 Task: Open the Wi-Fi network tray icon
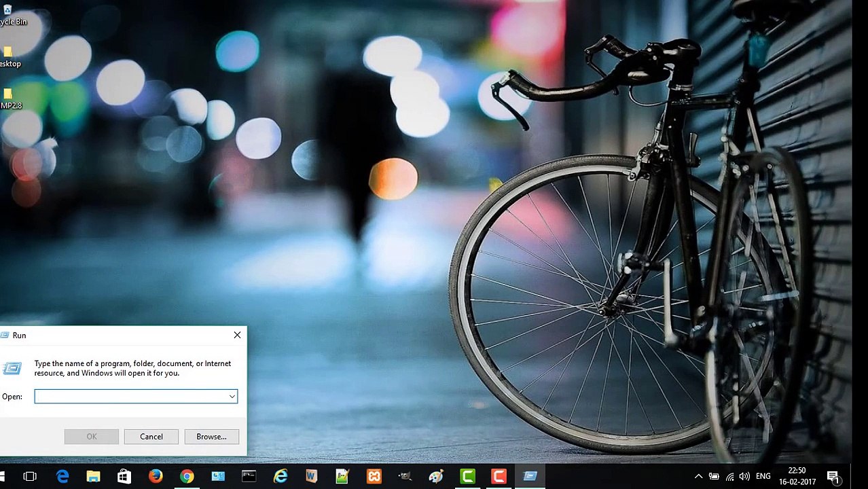pos(729,477)
